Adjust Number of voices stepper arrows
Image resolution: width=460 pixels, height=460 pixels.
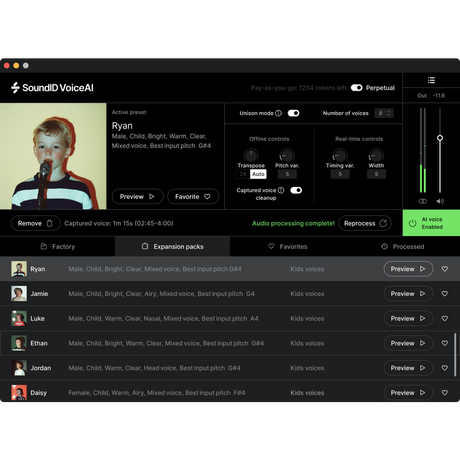[389, 113]
